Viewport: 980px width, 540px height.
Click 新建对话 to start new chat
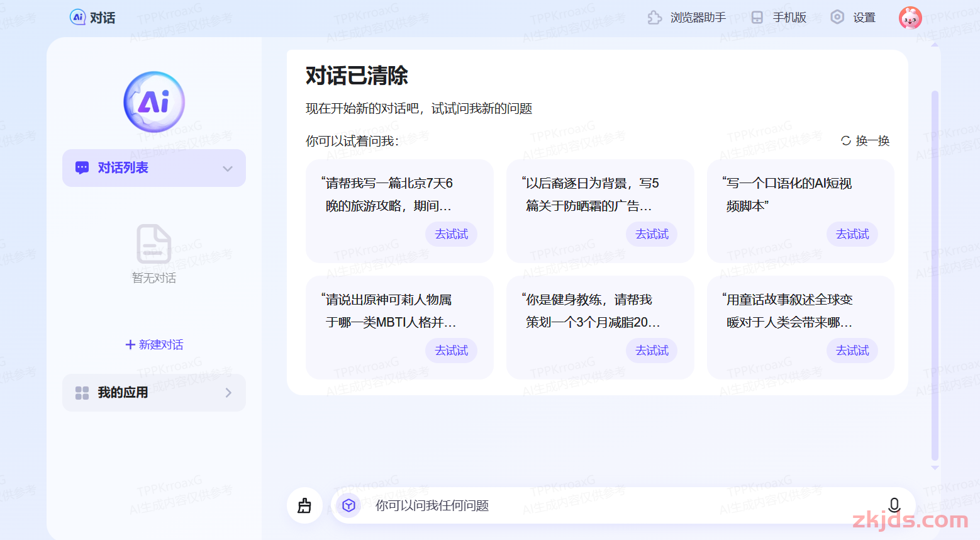pos(154,345)
